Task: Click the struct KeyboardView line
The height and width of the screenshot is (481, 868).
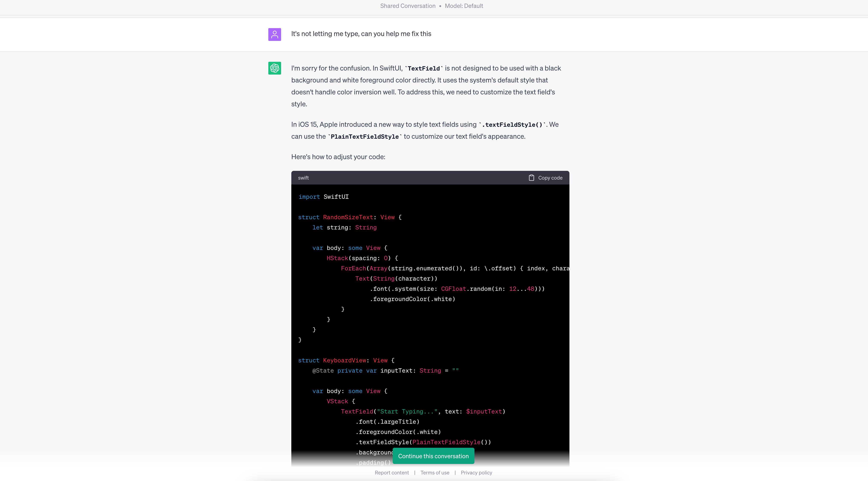Action: pos(346,360)
